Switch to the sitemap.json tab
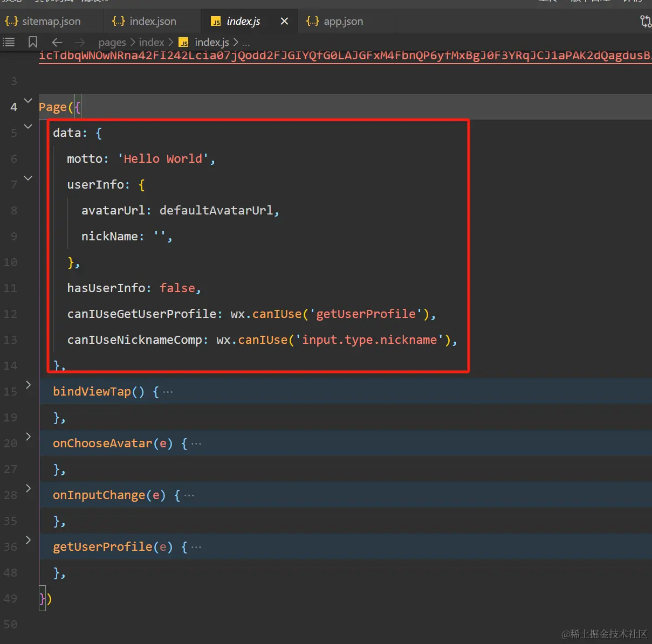The image size is (652, 644). (x=43, y=21)
